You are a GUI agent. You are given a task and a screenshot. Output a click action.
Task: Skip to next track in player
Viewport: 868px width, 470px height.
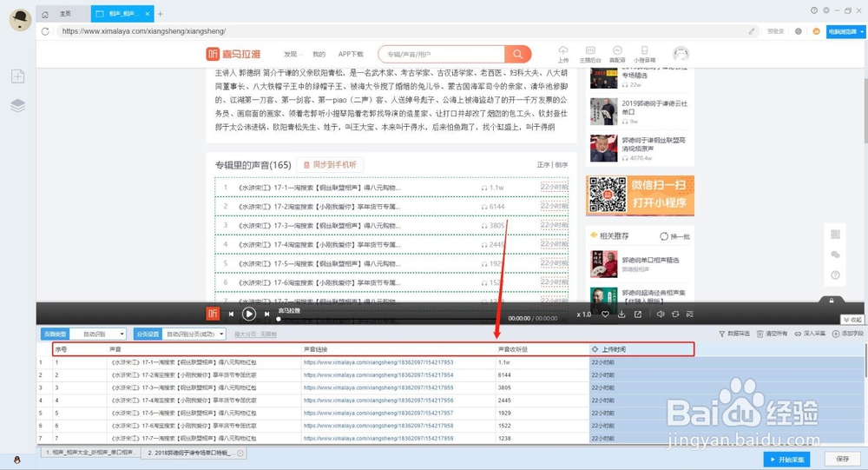[x=266, y=314]
